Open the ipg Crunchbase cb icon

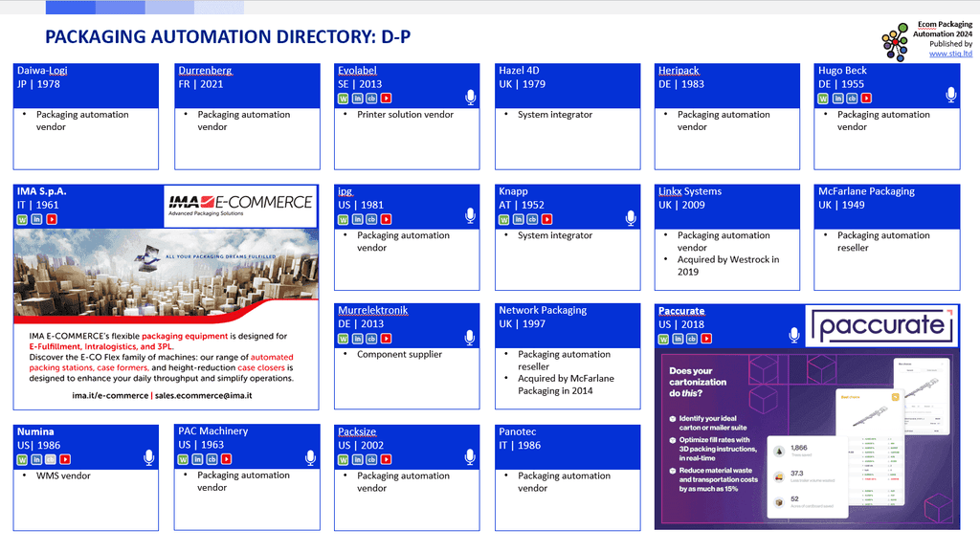[371, 219]
